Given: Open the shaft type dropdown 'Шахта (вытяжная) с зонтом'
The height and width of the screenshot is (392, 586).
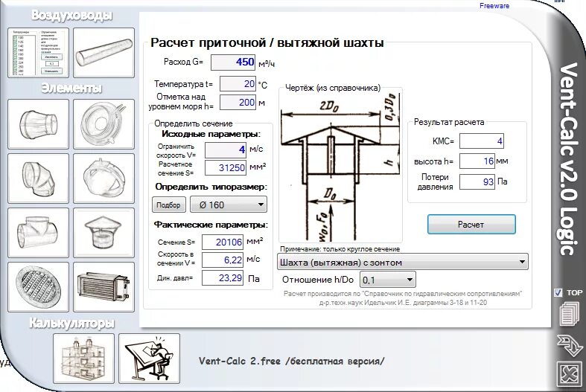Looking at the screenshot, I should coord(403,262).
